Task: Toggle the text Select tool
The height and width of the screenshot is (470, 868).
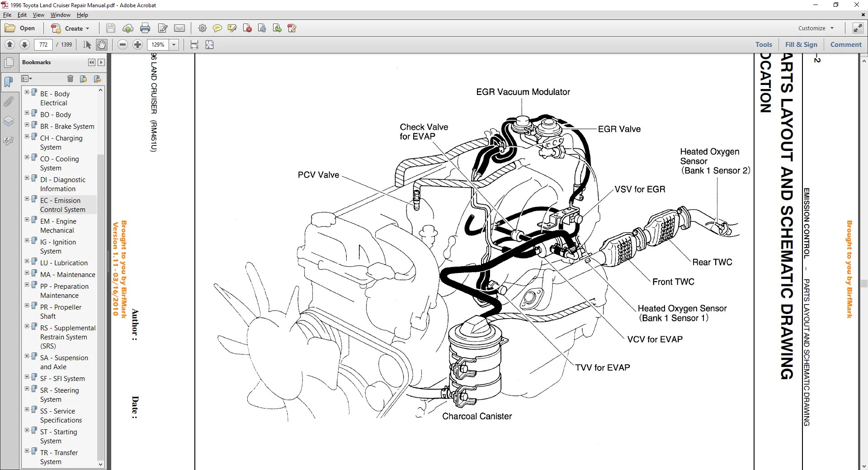Action: (87, 44)
